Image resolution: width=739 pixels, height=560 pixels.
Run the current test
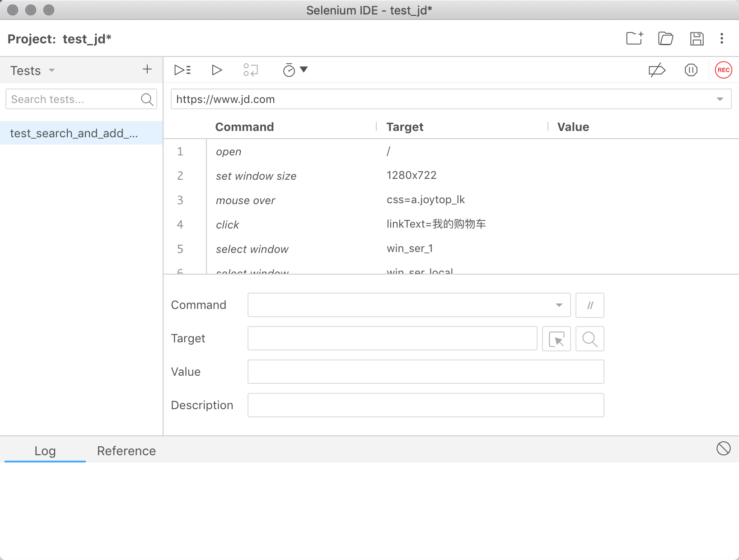(217, 70)
